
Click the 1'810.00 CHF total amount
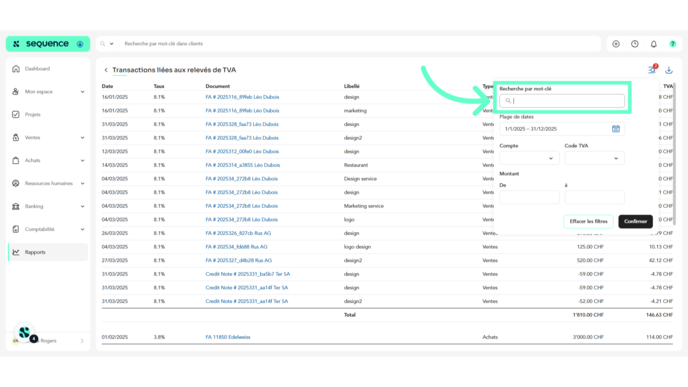click(x=588, y=315)
